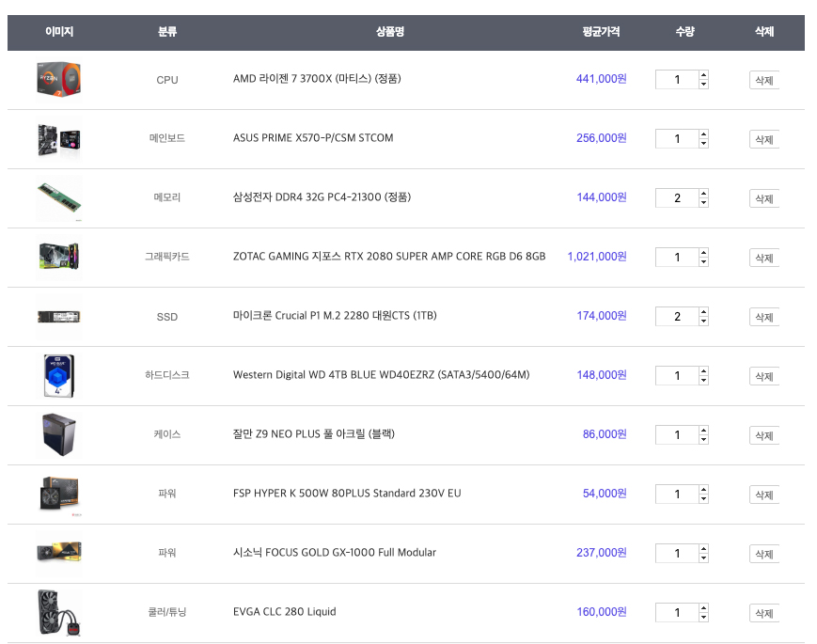This screenshot has height=644, width=817.
Task: Click the 그래픽카드 category label
Action: [x=167, y=257]
